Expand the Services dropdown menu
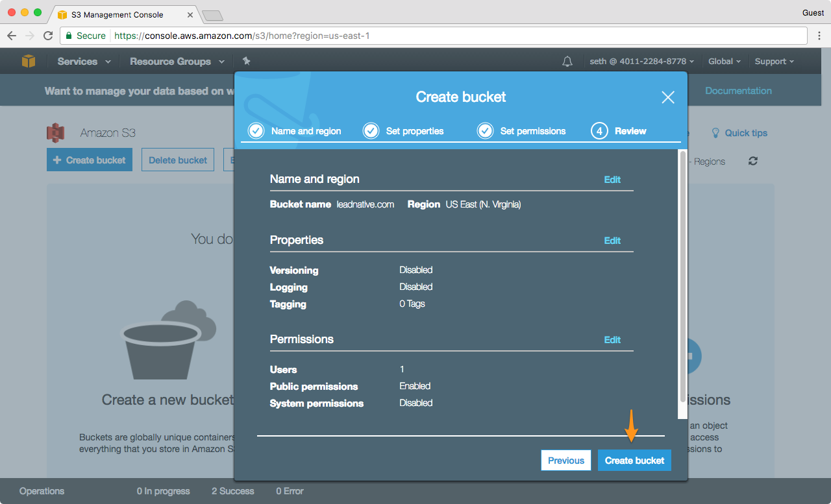Viewport: 831px width, 504px height. coord(83,62)
